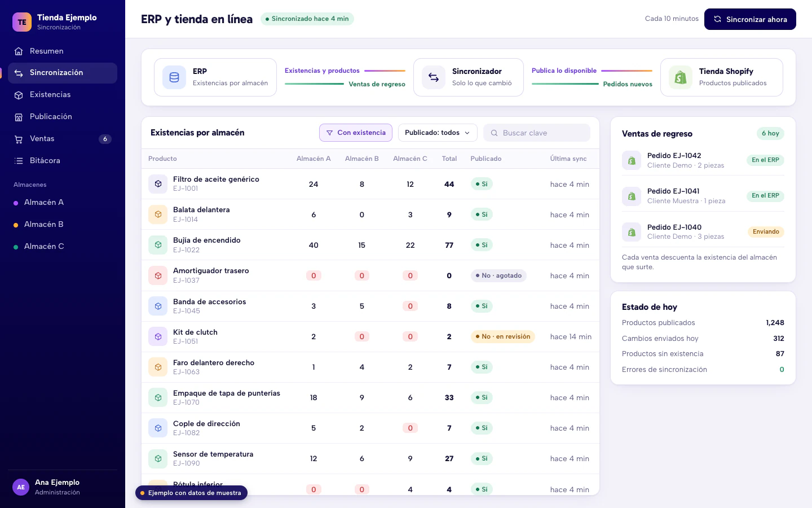The height and width of the screenshot is (508, 812).
Task: Open Almacén C in sidebar
Action: [63, 247]
